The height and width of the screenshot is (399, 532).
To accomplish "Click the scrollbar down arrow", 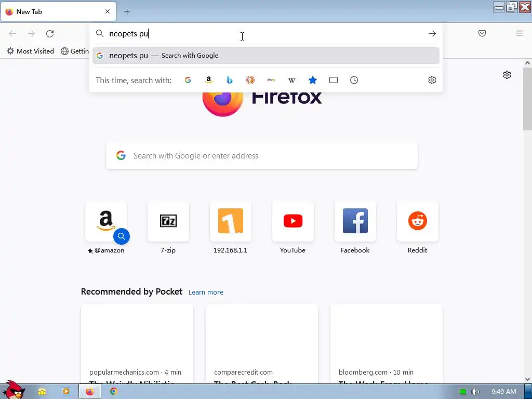I will coord(527,379).
